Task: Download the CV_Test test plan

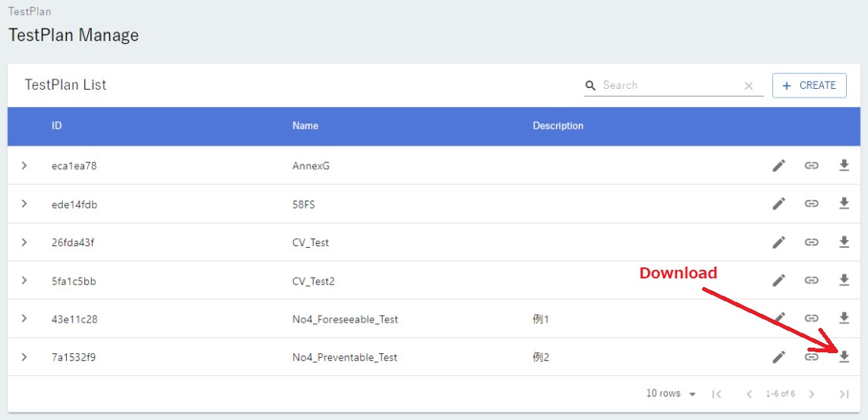Action: point(844,242)
